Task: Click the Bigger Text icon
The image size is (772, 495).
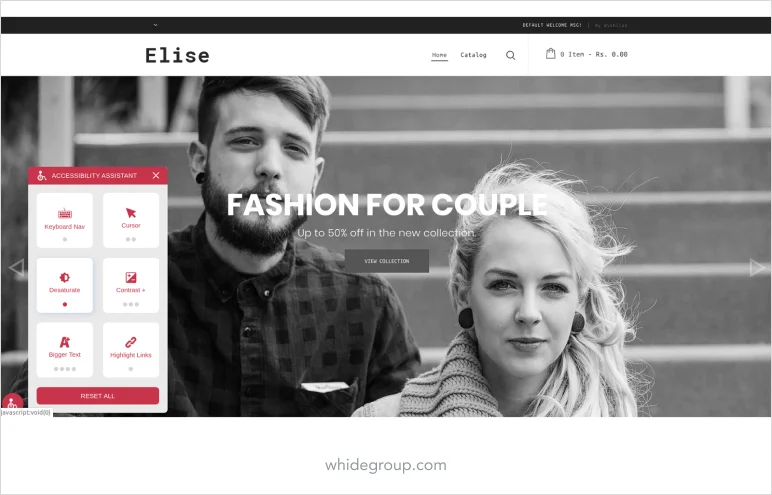Action: tap(64, 342)
